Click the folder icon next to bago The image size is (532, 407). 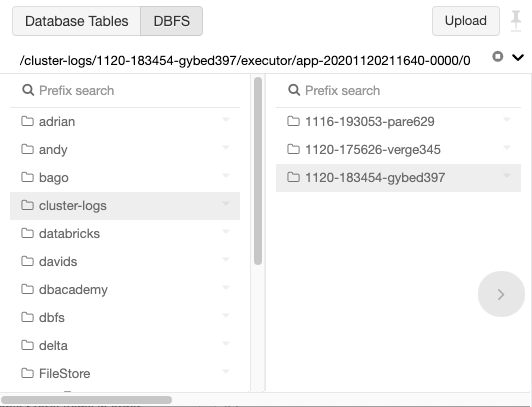[27, 177]
